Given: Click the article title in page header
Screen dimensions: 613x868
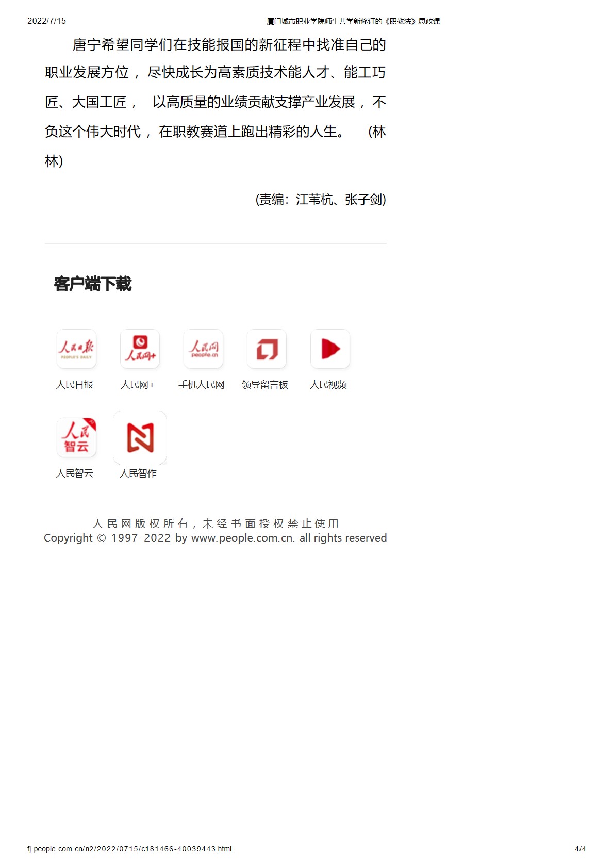Looking at the screenshot, I should click(353, 21).
